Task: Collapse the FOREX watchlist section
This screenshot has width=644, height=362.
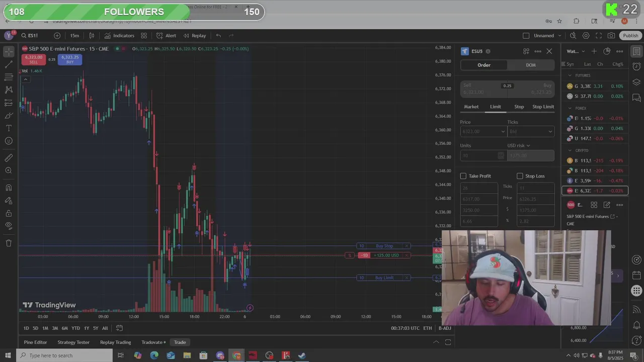Action: pos(570,108)
